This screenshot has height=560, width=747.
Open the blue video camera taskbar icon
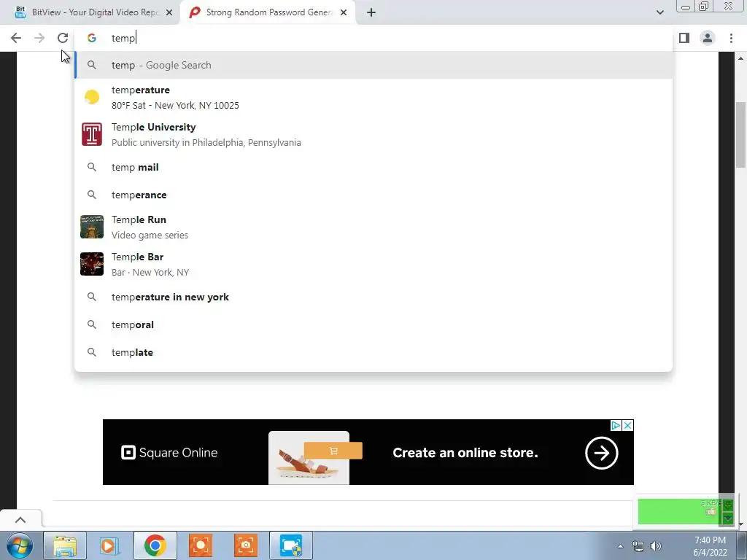tap(291, 545)
